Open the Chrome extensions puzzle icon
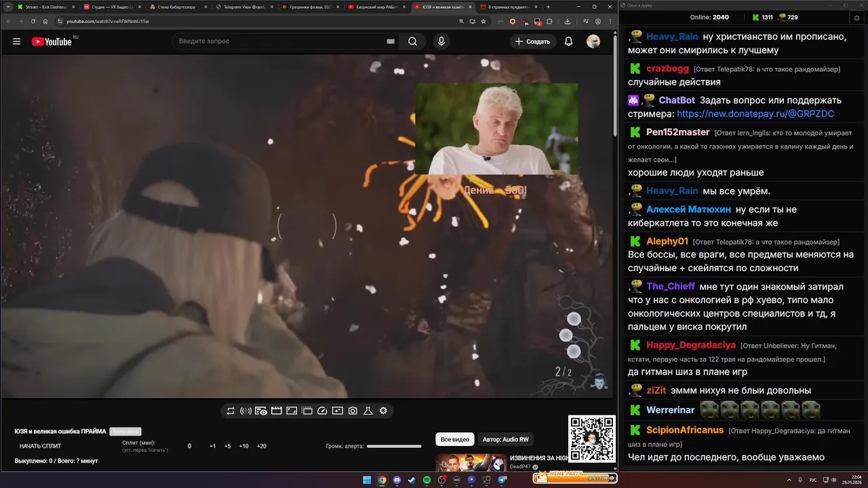Image resolution: width=868 pixels, height=488 pixels. [549, 21]
